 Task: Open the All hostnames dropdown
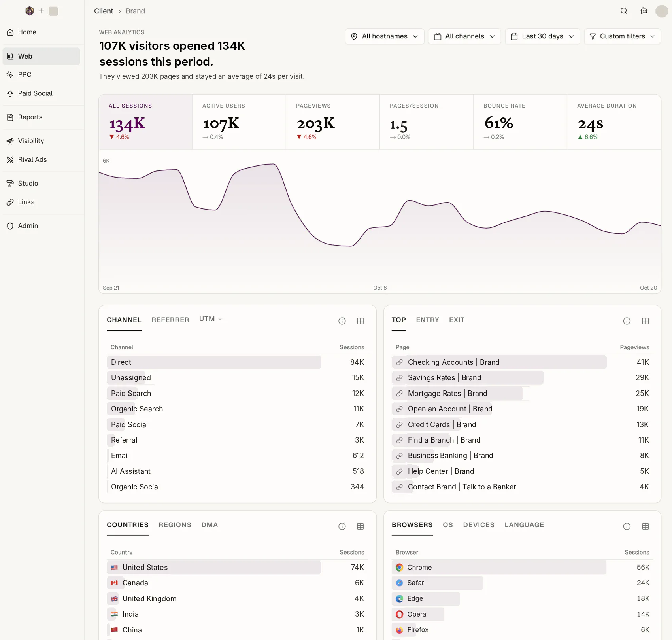[x=385, y=36]
